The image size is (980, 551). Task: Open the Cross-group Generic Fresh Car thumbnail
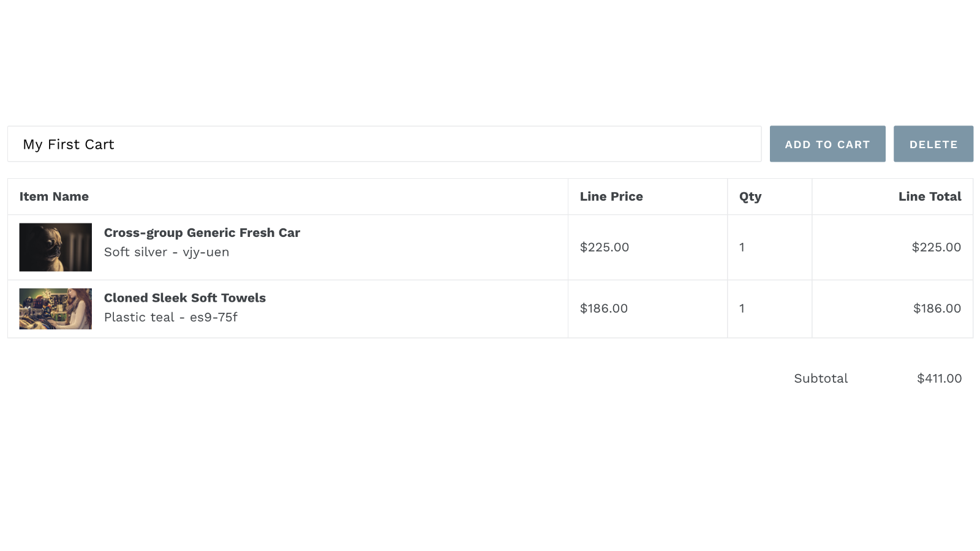point(56,247)
